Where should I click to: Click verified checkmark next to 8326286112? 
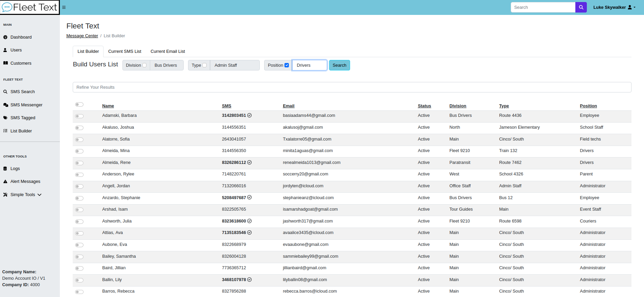pyautogui.click(x=250, y=163)
